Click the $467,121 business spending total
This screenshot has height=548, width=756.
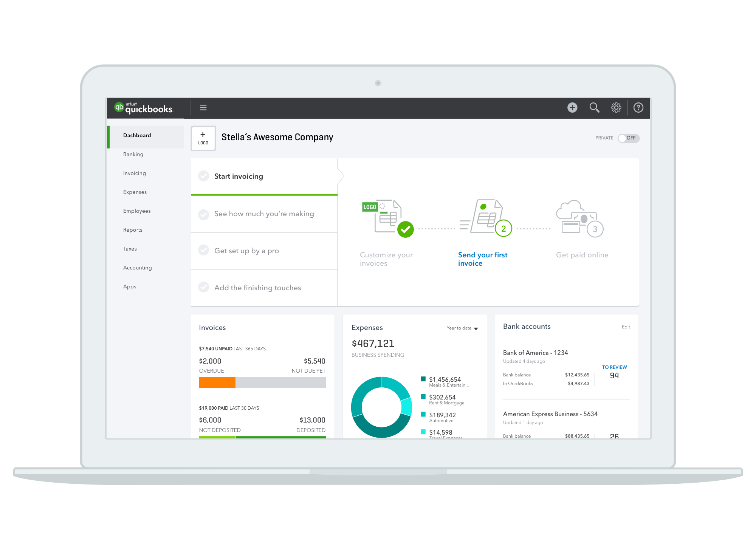coord(373,344)
